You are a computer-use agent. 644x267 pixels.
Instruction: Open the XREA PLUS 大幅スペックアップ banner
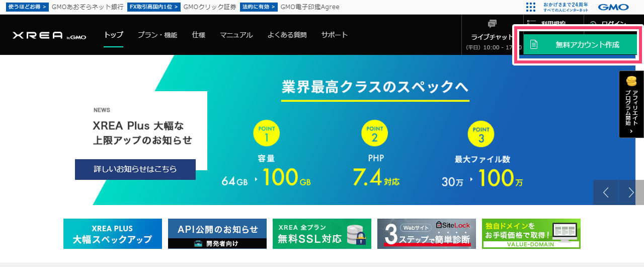tap(113, 234)
